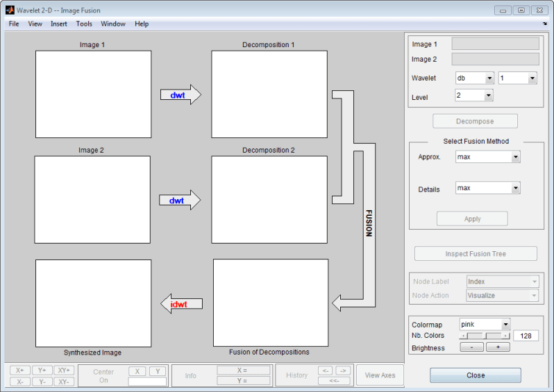Click the Image 1 name field
554x392 pixels.
point(496,44)
